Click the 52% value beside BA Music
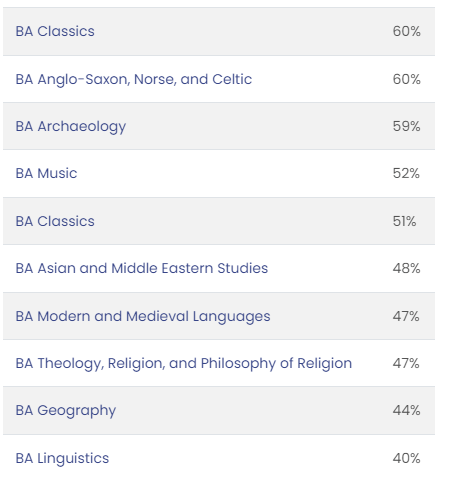Viewport: 449px width, 479px height. [406, 173]
